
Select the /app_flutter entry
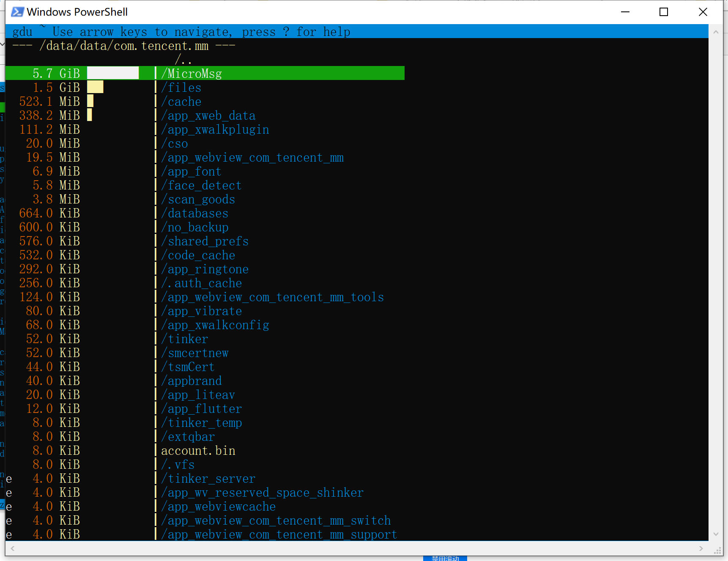(201, 409)
